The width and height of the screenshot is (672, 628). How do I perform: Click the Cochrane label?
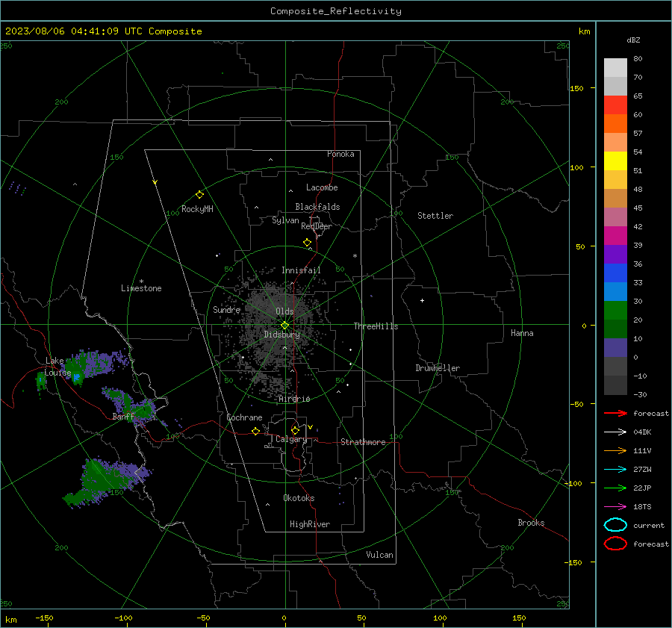point(244,417)
